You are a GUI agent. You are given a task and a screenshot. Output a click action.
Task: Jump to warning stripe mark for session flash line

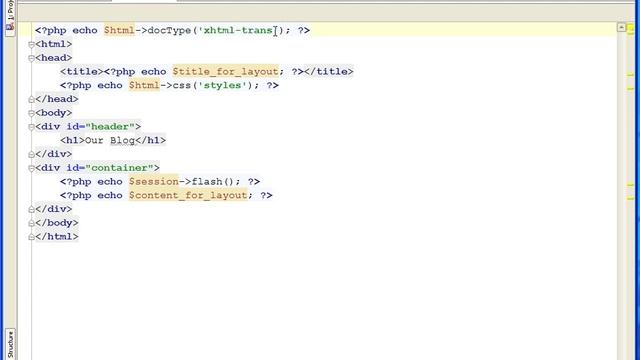[631, 185]
